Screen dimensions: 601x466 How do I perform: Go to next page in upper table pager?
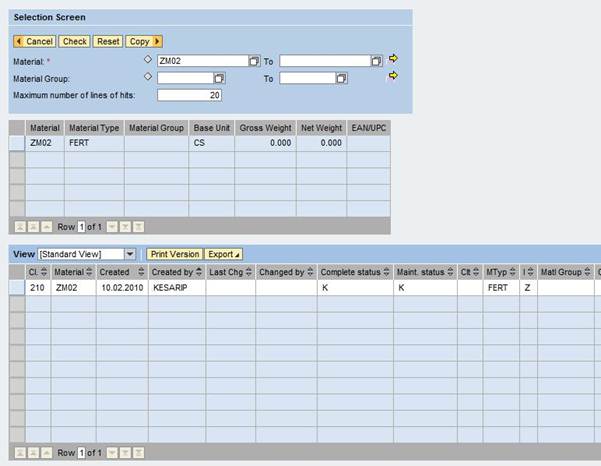click(x=125, y=227)
